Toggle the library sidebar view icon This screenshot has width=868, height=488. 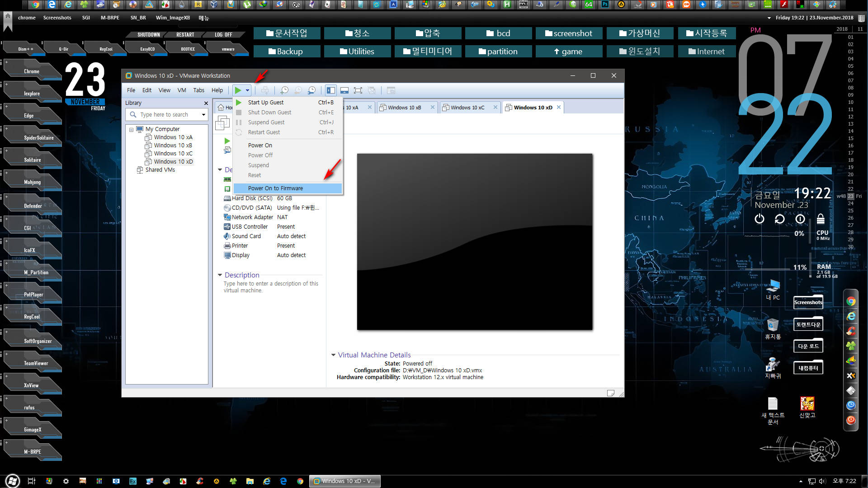pos(331,90)
